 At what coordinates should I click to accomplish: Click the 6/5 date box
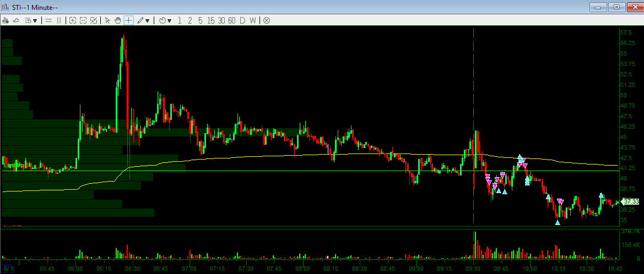point(8,269)
